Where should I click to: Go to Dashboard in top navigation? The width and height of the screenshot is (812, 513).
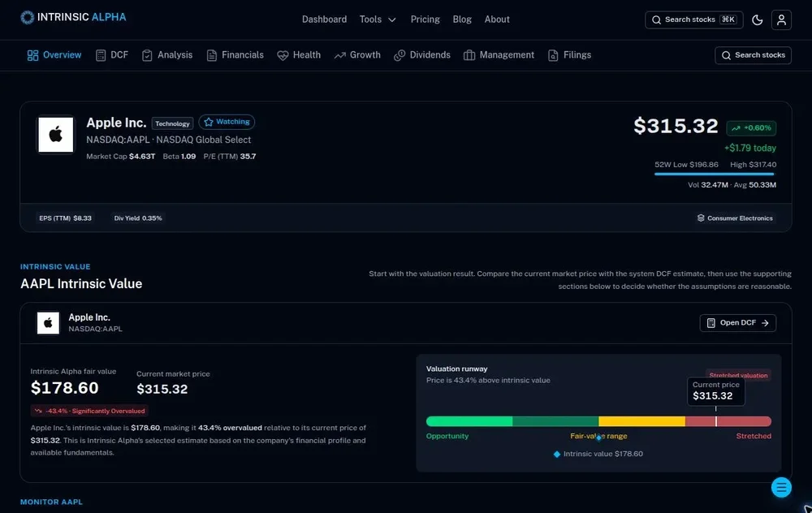pyautogui.click(x=324, y=19)
